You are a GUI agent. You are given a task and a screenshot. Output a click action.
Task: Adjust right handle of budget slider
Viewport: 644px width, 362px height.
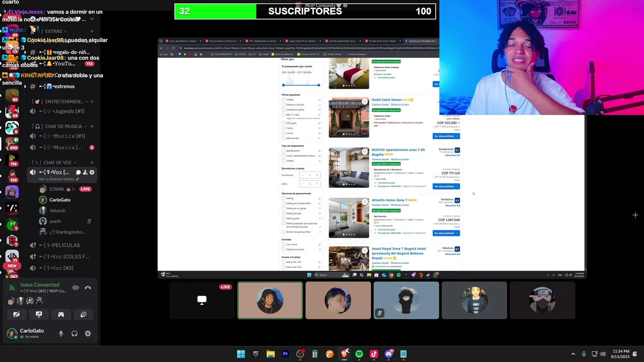(318, 85)
